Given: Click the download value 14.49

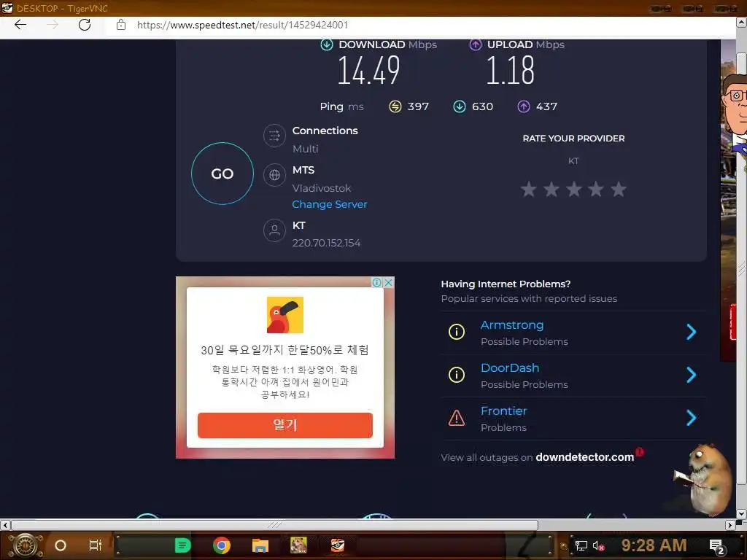Looking at the screenshot, I should [x=368, y=71].
